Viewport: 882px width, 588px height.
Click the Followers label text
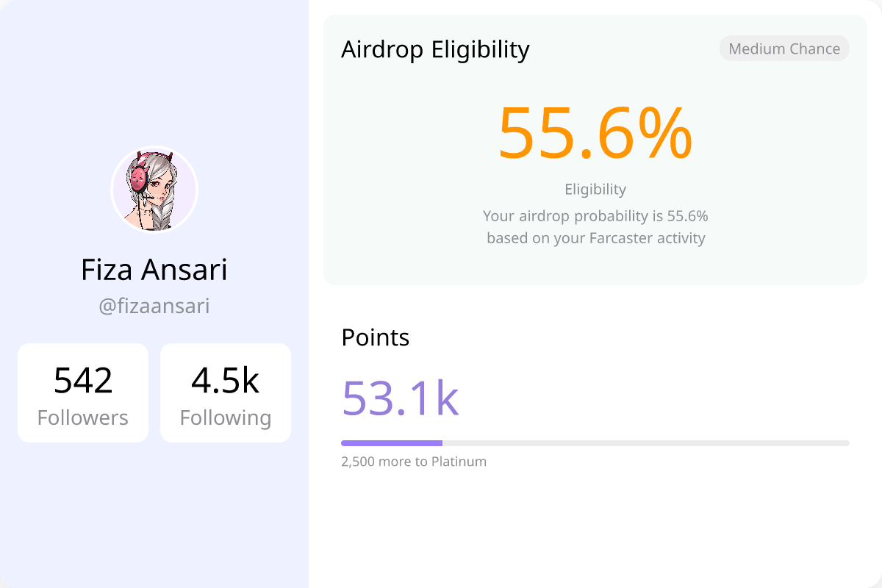[83, 417]
